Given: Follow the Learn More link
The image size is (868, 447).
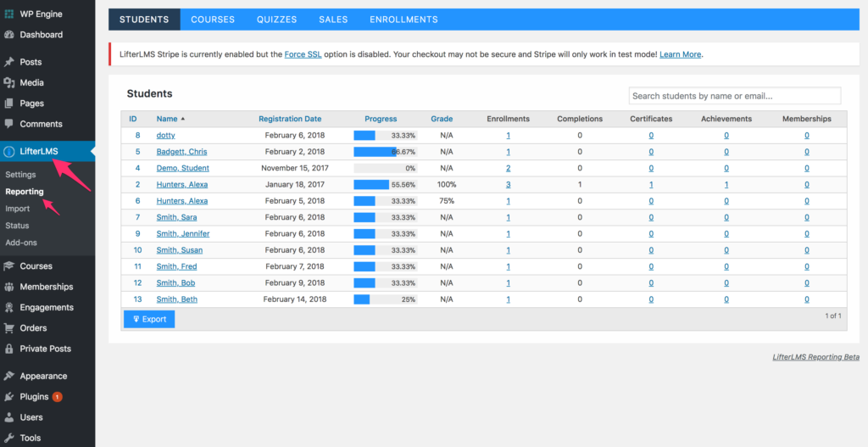Looking at the screenshot, I should coord(681,54).
